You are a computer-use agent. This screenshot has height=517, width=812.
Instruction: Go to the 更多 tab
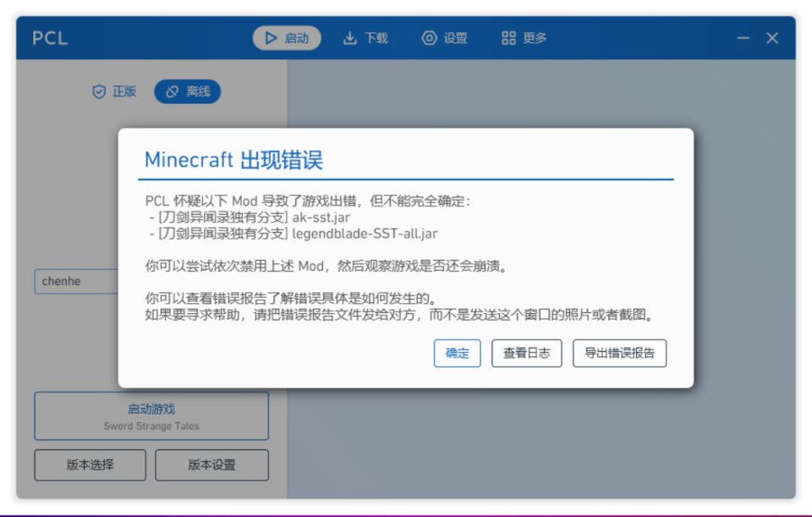524,38
